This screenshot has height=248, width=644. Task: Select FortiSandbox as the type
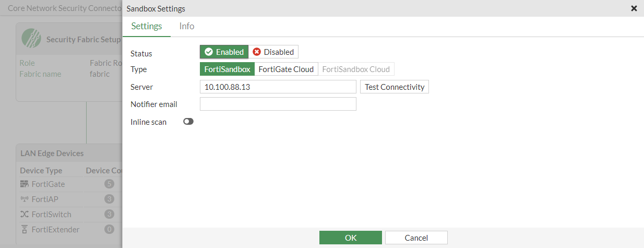pos(227,69)
